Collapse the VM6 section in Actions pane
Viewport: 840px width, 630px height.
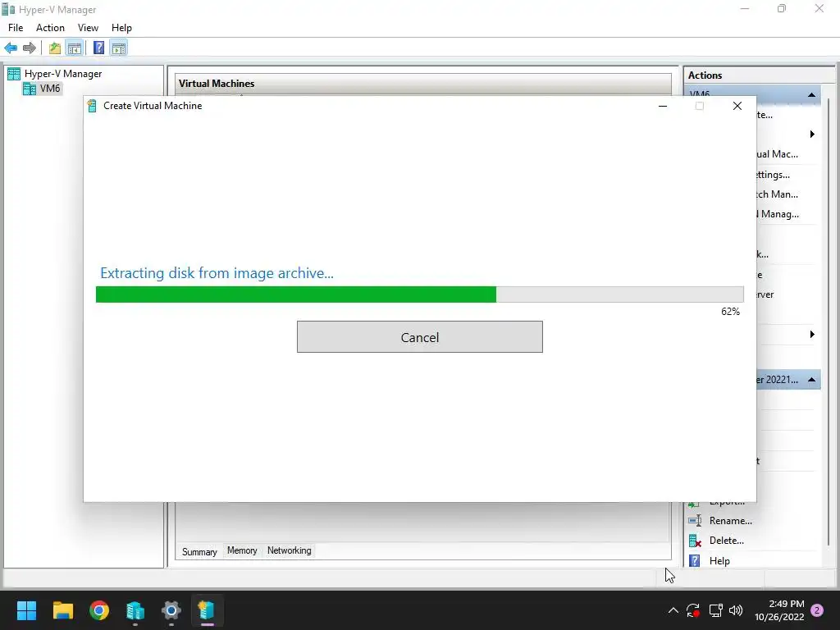(811, 95)
